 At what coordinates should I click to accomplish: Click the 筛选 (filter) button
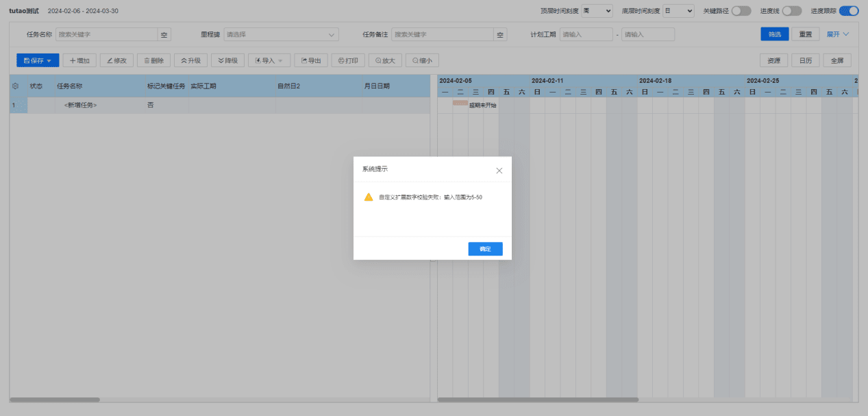click(774, 34)
